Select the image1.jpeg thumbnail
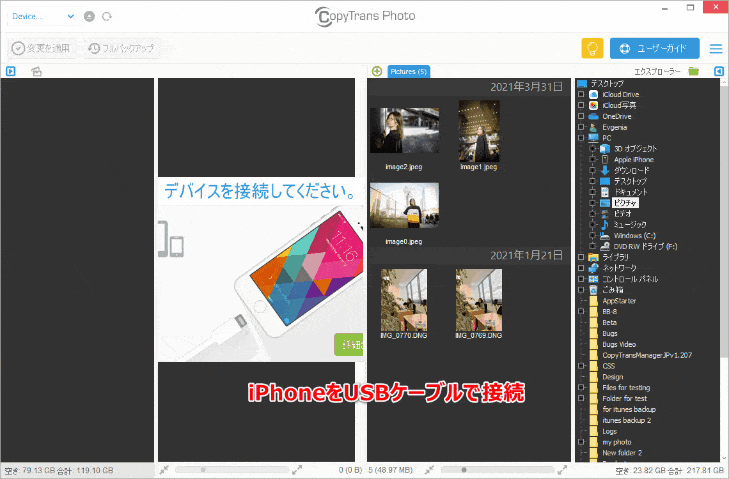 click(479, 131)
